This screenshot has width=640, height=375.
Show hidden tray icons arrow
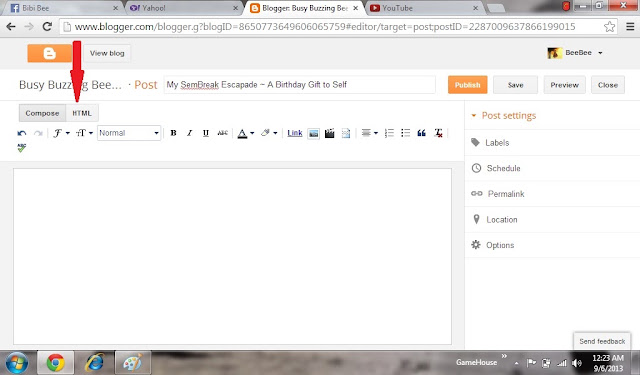516,363
